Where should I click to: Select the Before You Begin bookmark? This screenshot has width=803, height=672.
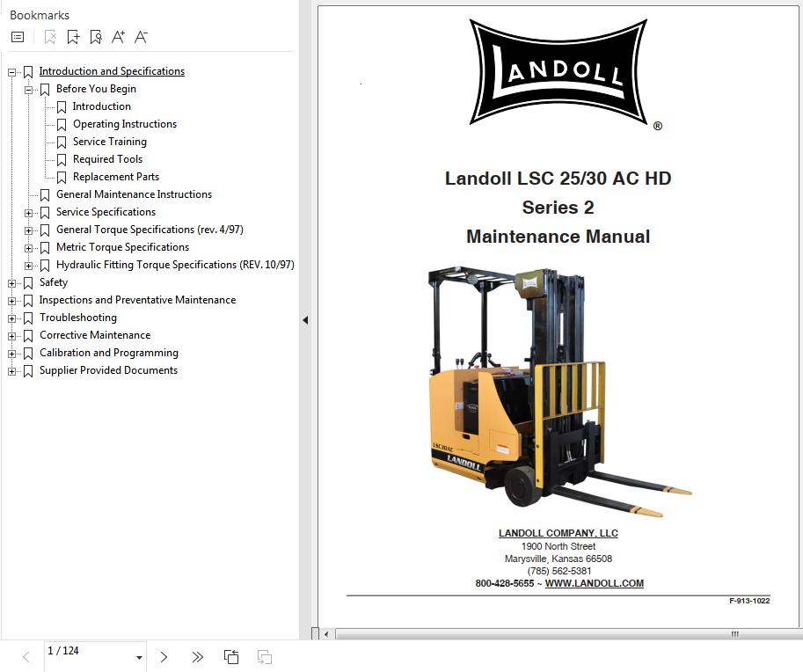tap(96, 89)
